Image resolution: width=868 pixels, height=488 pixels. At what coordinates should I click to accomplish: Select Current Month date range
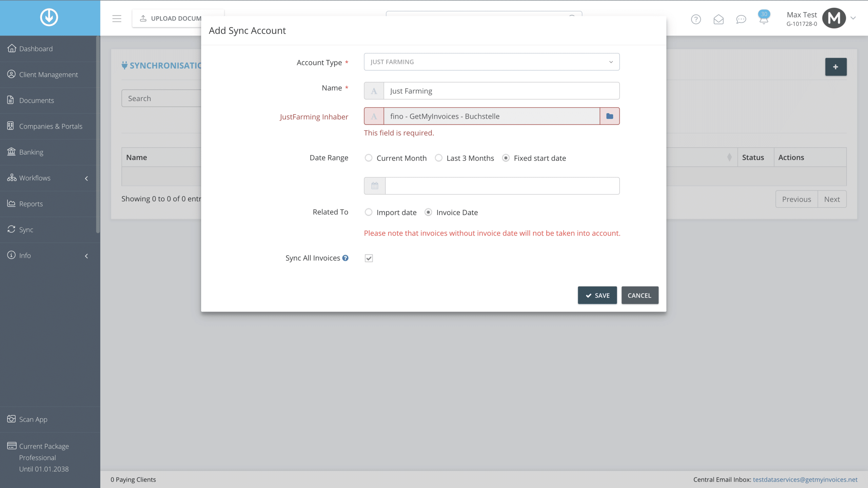click(369, 158)
